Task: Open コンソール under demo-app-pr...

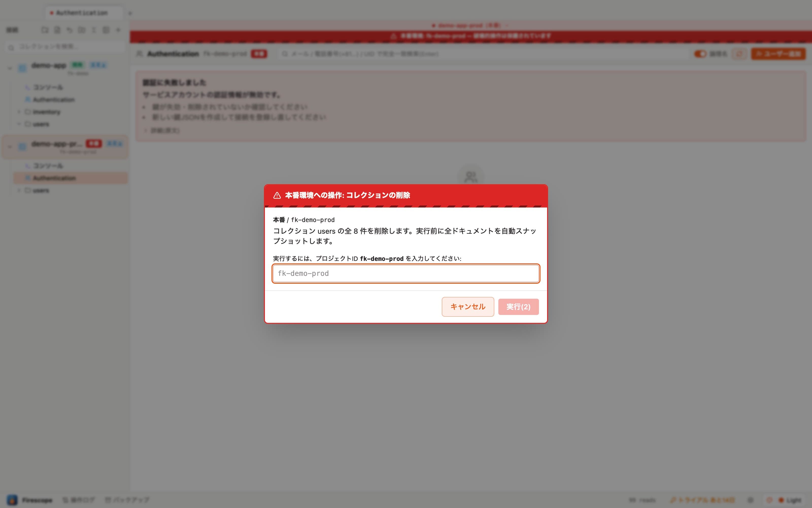Action: tap(48, 166)
